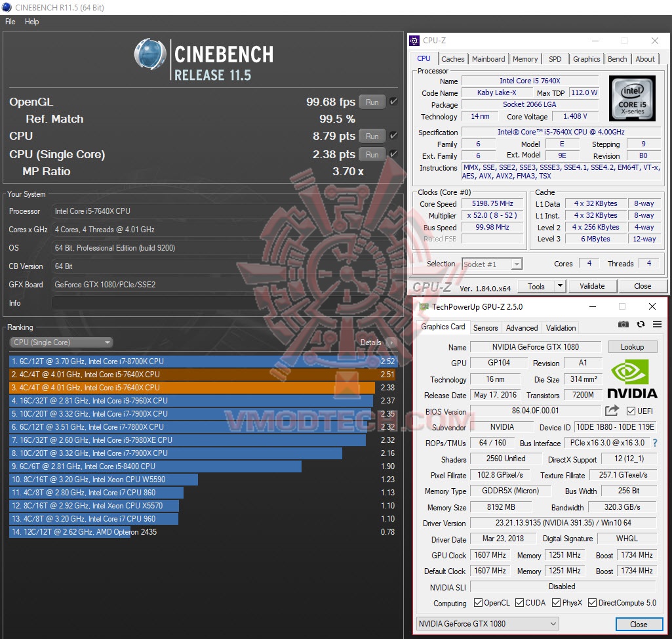This screenshot has width=672, height=639.
Task: Click the Core Speed value 5198.75 MHz
Action: click(492, 204)
